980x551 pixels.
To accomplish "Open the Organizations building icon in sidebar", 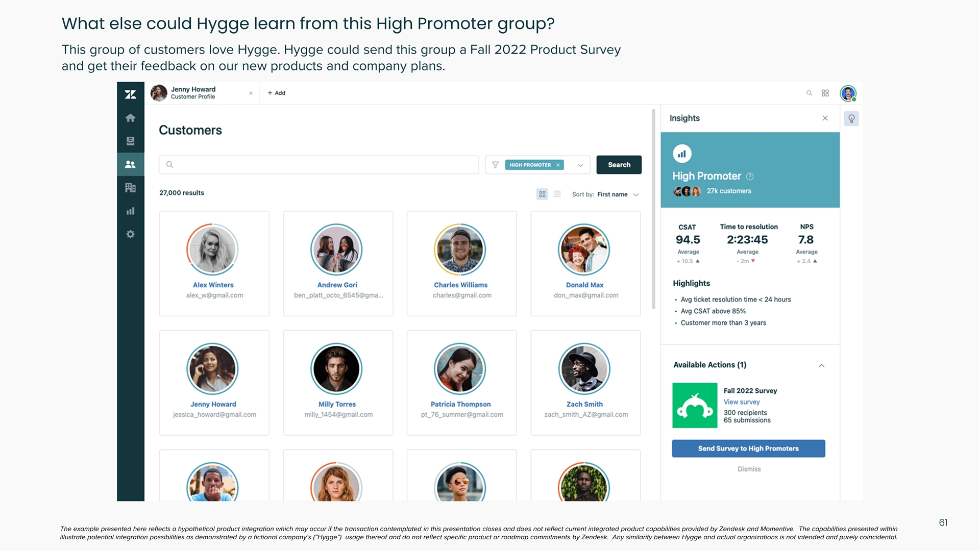I will pyautogui.click(x=130, y=188).
